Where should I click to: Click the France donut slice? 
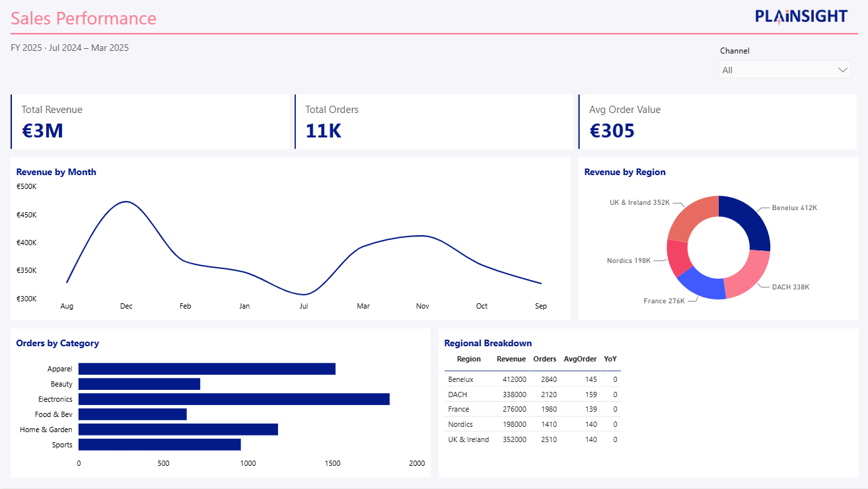point(703,283)
